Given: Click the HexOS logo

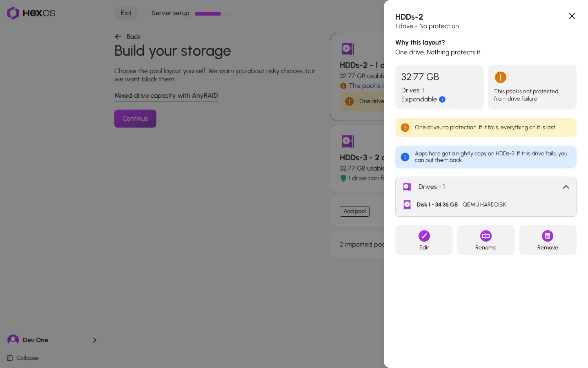Looking at the screenshot, I should coord(31,13).
